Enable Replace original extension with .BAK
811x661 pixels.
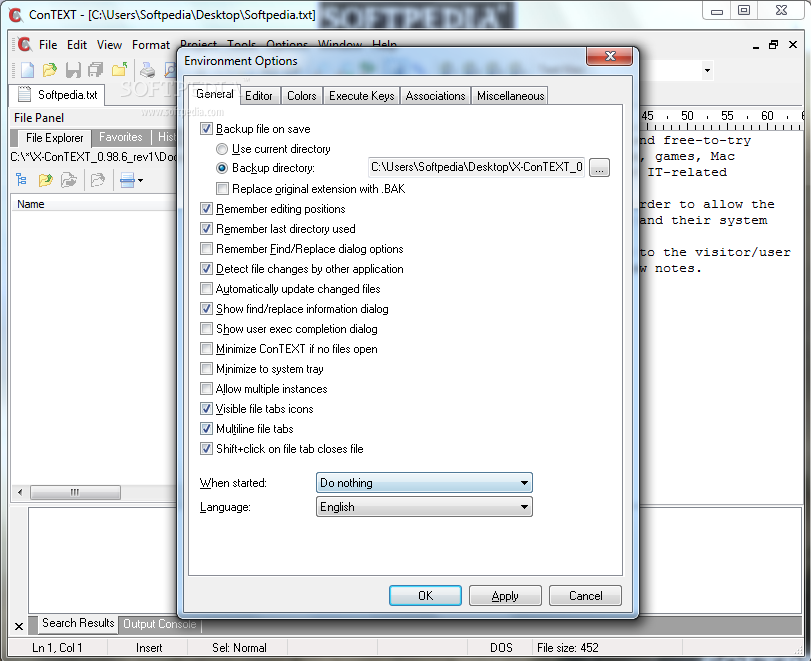tap(222, 188)
